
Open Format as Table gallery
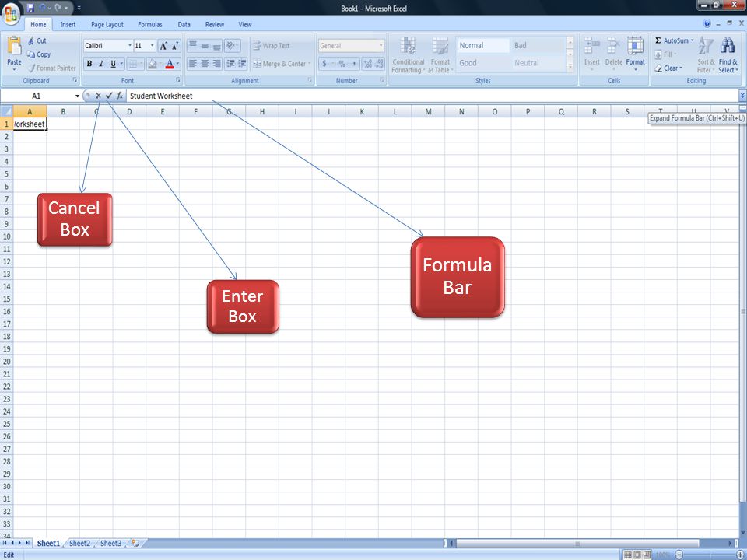click(x=440, y=55)
